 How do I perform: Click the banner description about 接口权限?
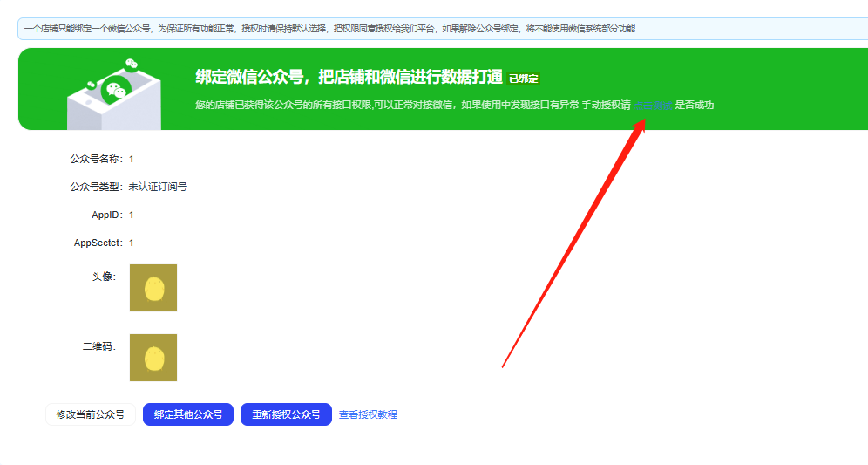click(x=410, y=106)
